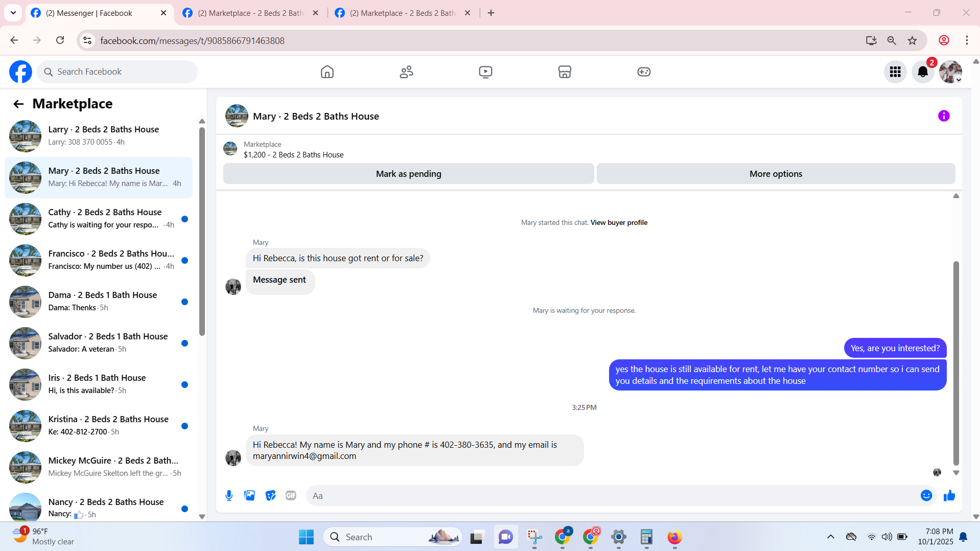Click the browser address bar URL
980x551 pixels.
192,41
